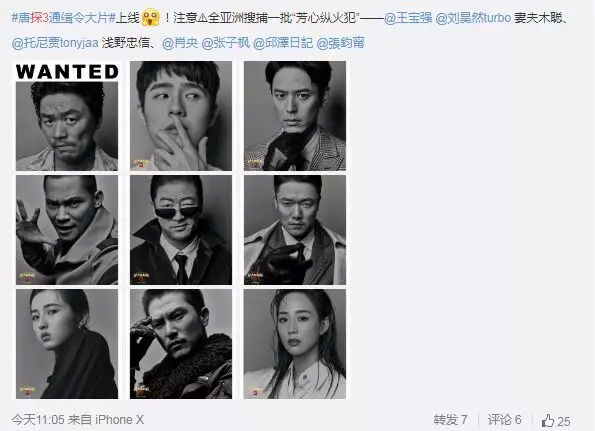Open the claw hand gesture portrait
This screenshot has width=595, height=431.
point(67,230)
